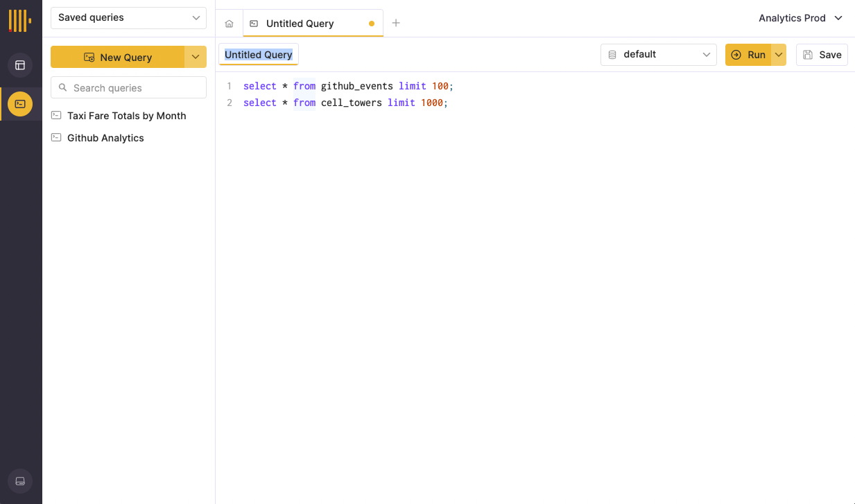Viewport: 855px width, 504px height.
Task: Open the Github Analytics saved query
Action: click(x=105, y=138)
